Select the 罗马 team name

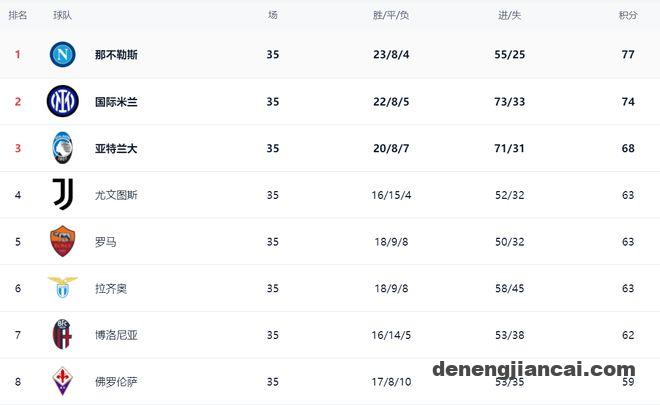106,242
